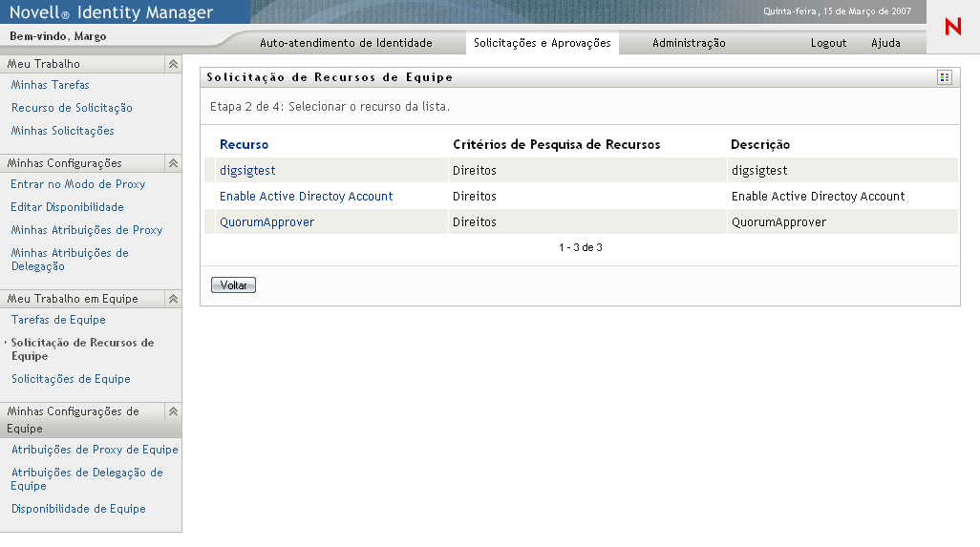Screen dimensions: 980x547
Task: Open the Ajuda help link
Action: pos(885,43)
